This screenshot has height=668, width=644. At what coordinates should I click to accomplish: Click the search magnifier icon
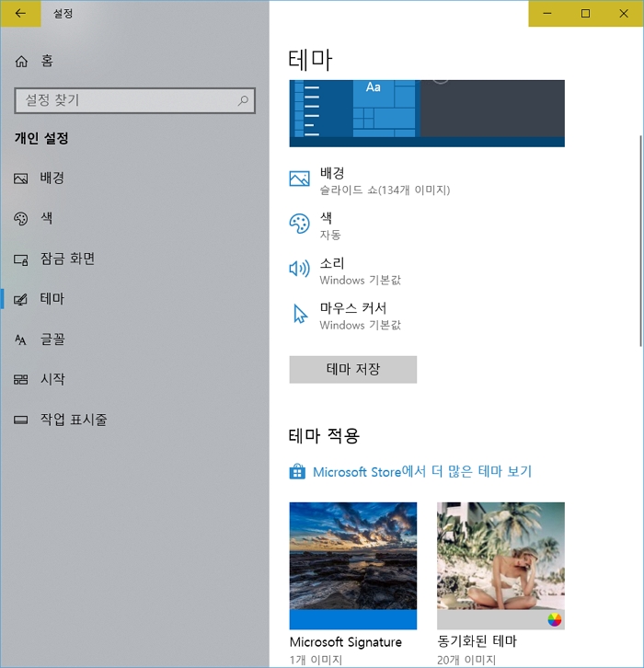point(243,100)
